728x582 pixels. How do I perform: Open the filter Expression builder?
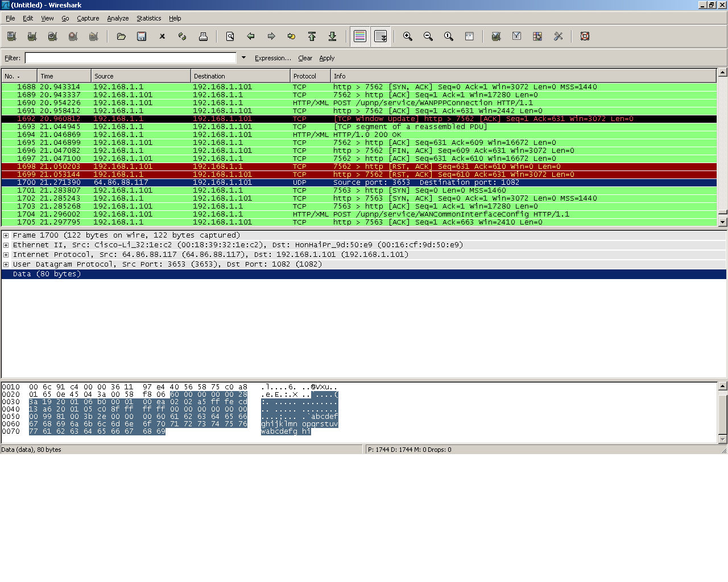pyautogui.click(x=272, y=58)
